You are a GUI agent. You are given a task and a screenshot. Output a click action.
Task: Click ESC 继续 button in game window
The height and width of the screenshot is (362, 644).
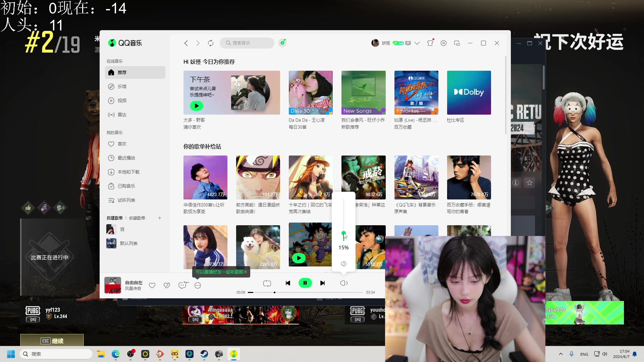(52, 341)
